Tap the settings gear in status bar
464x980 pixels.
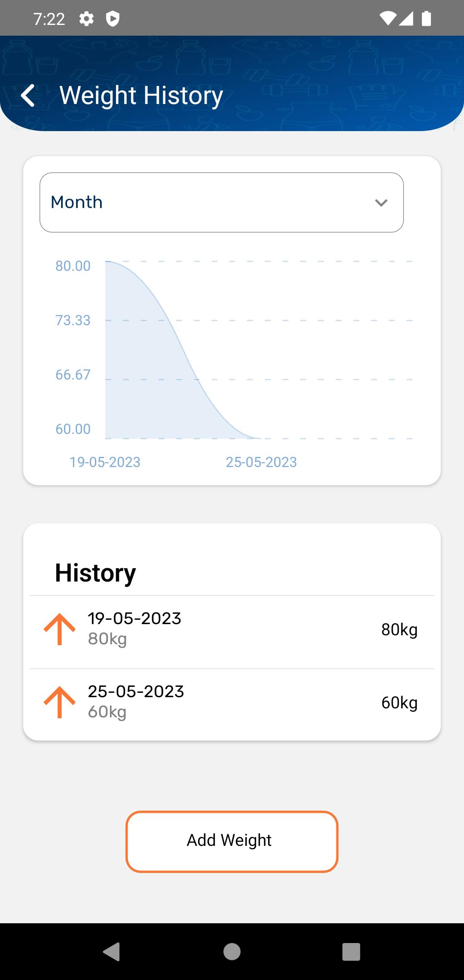(x=86, y=19)
